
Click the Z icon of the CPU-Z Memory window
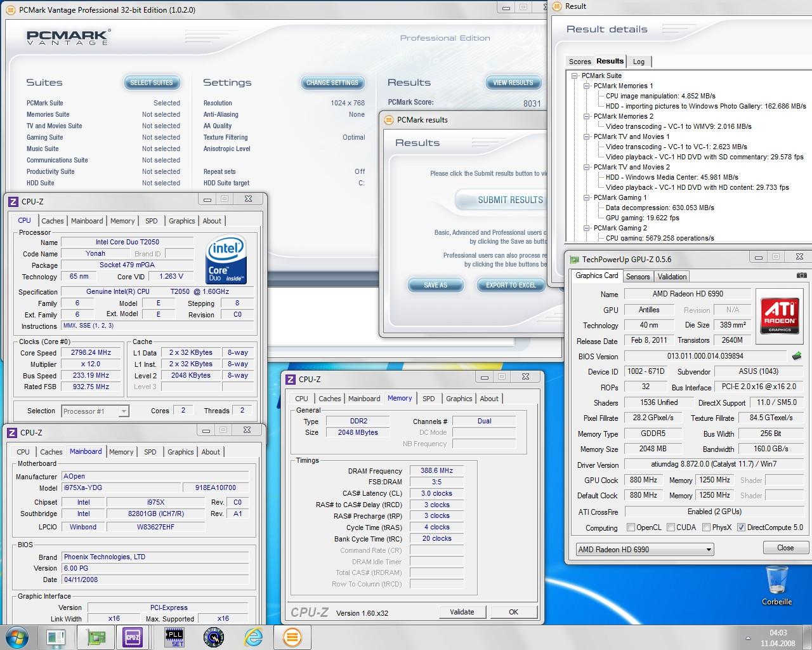pos(291,379)
